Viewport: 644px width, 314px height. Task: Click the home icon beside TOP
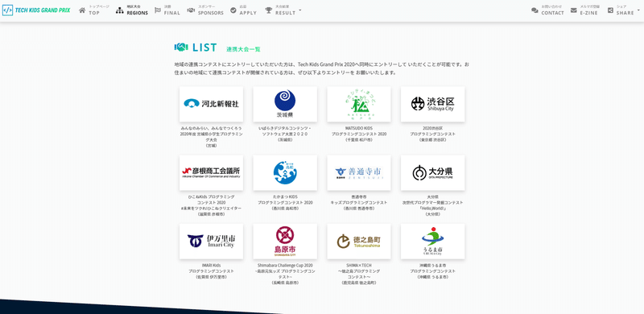82,10
